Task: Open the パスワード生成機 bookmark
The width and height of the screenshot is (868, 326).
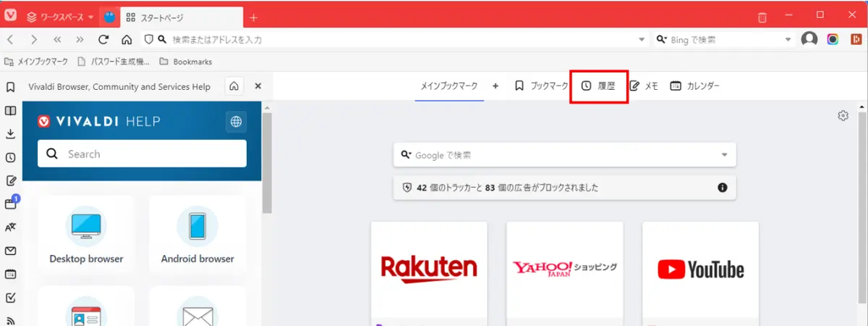Action: pyautogui.click(x=114, y=62)
